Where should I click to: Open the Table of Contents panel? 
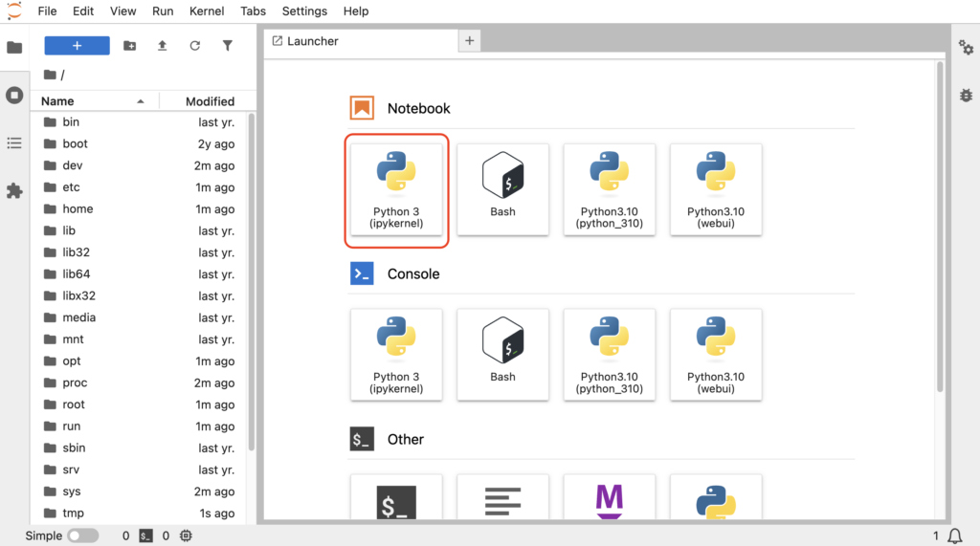[14, 143]
